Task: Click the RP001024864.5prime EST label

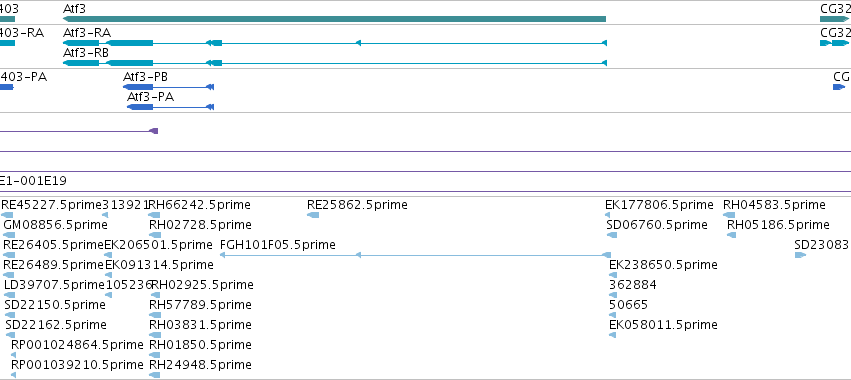Action: click(x=78, y=345)
